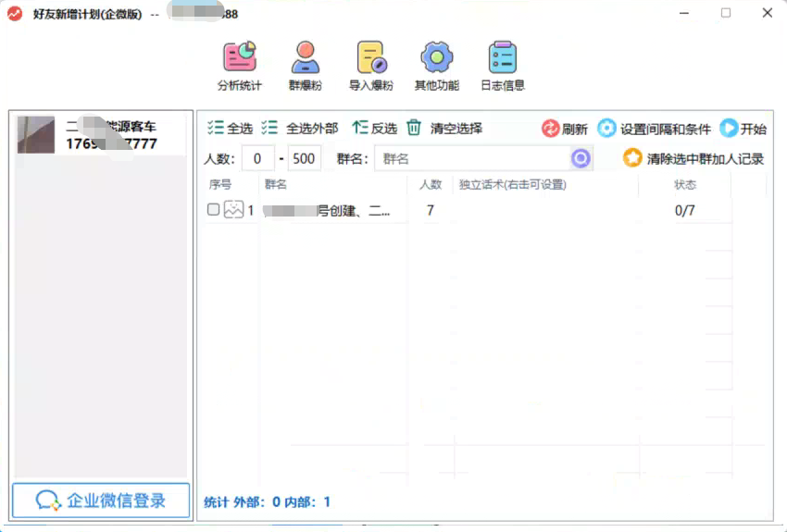
Task: Close the 好友新增计划 window
Action: [x=768, y=13]
